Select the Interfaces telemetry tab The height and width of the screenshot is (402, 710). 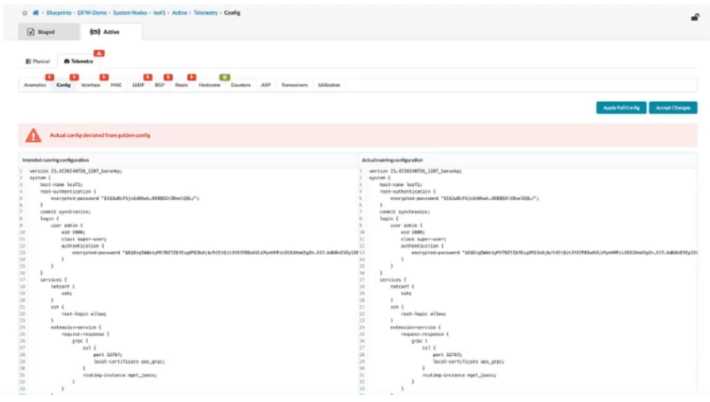pos(91,85)
